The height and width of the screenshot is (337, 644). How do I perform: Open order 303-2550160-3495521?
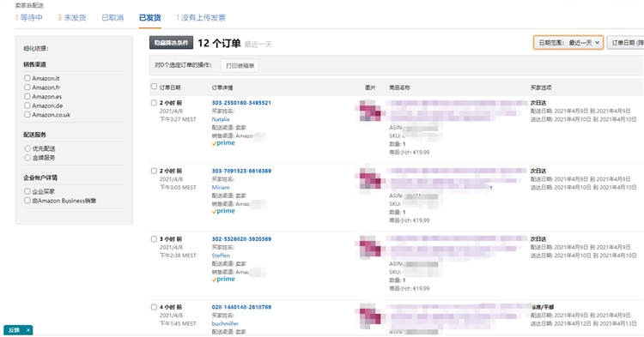(241, 103)
